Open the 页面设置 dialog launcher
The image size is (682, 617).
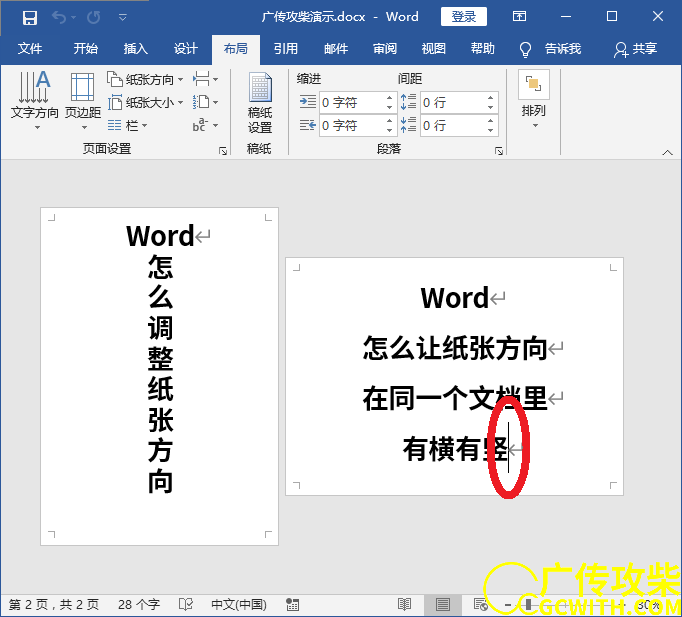pos(223,150)
